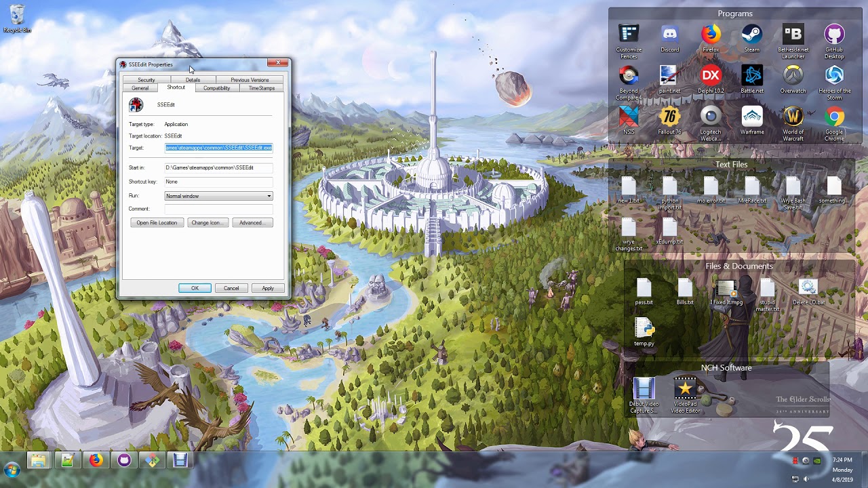Launch Delphi 10.2
The height and width of the screenshot is (488, 868).
(x=711, y=79)
